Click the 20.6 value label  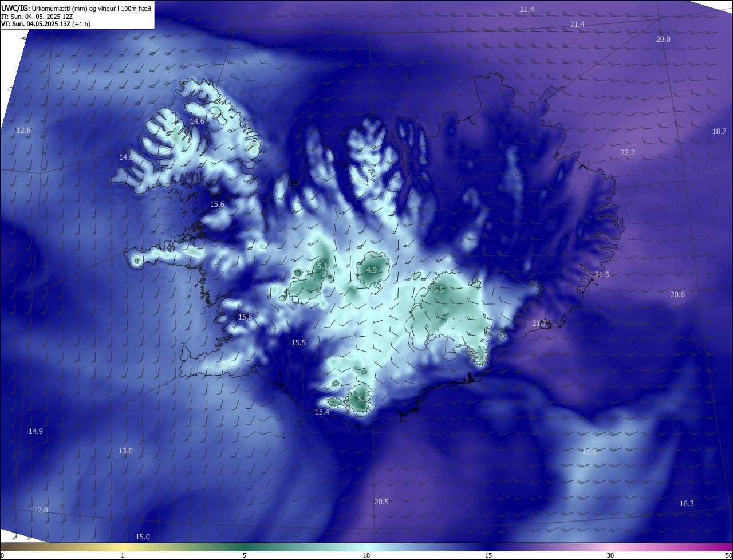(677, 294)
